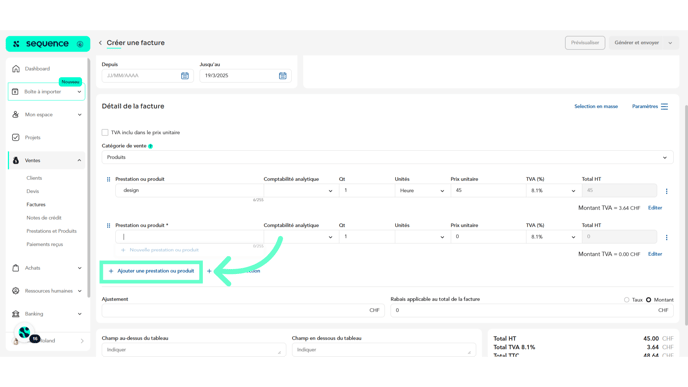Viewport: 688px width, 387px height.
Task: Click the Champ au-dessus du tableau field
Action: point(194,350)
